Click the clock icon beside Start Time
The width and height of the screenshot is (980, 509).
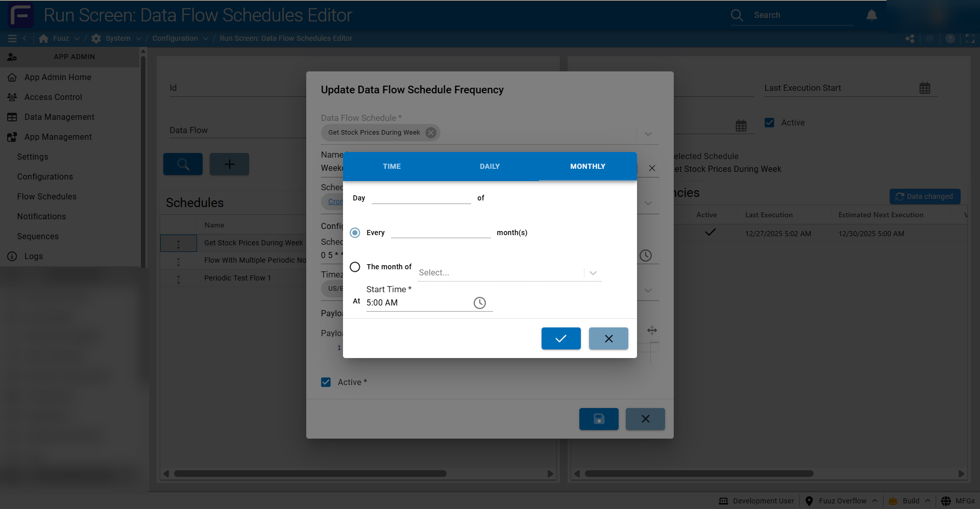(x=479, y=303)
